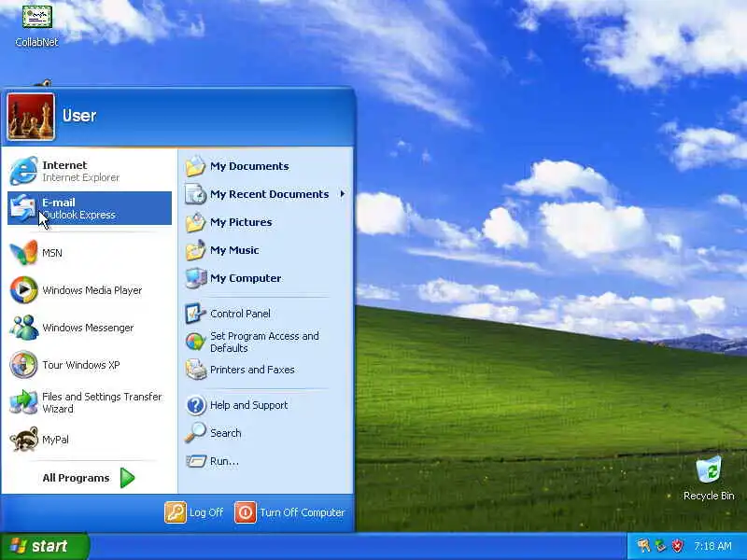Click the Printers and Faxes icon
This screenshot has width=747, height=560.
pyautogui.click(x=195, y=370)
